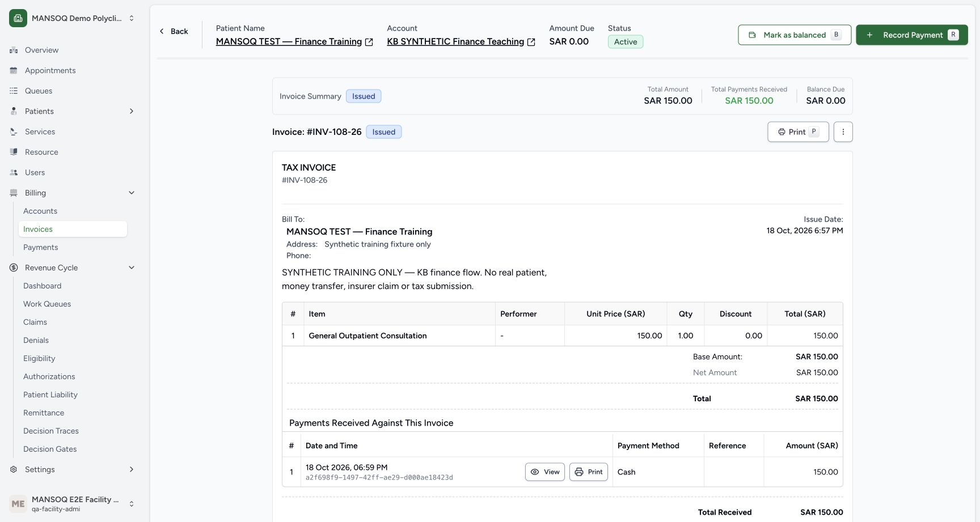
Task: Click the Resource sidebar icon
Action: point(14,152)
